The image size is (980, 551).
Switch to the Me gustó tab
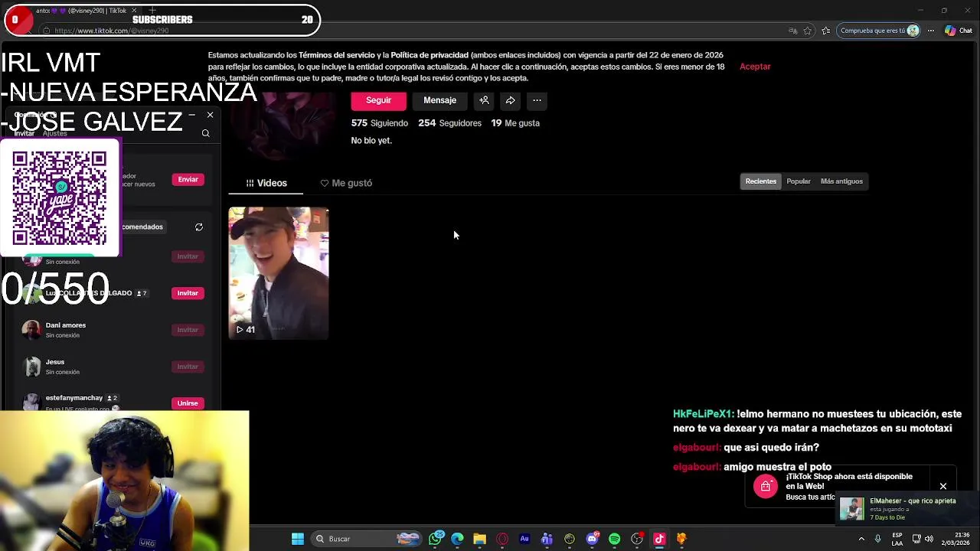coord(346,183)
